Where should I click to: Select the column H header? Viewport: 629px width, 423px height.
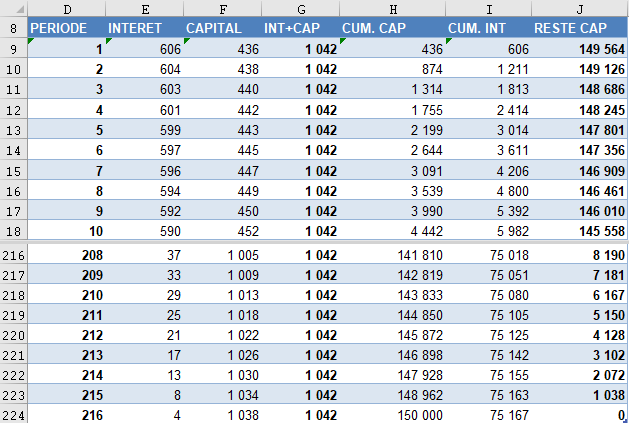392,8
